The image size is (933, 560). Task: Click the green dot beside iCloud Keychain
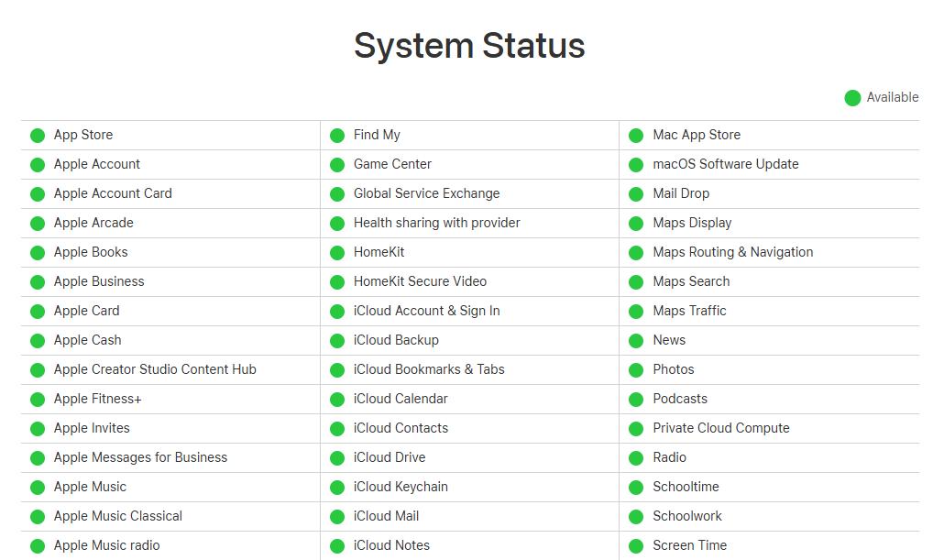click(337, 488)
